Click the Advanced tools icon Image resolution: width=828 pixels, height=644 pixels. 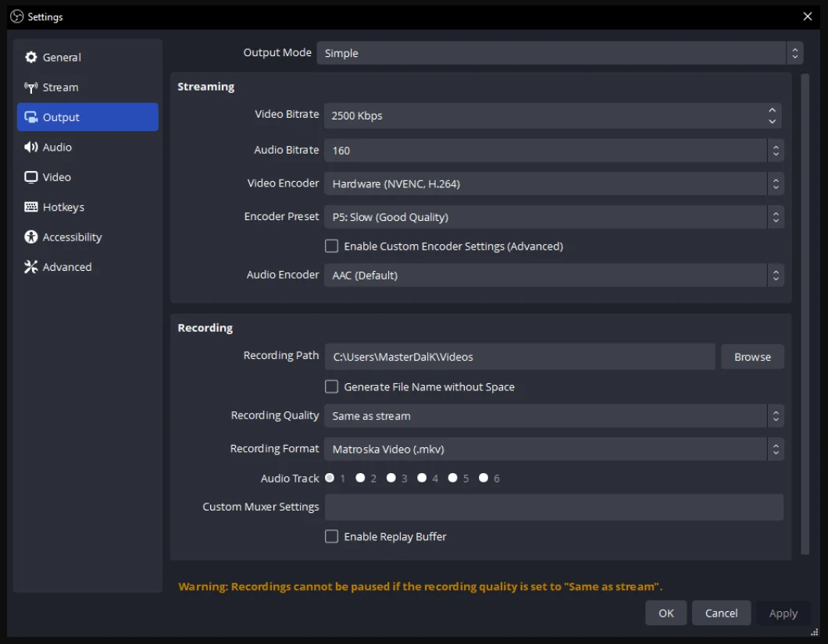(x=31, y=267)
